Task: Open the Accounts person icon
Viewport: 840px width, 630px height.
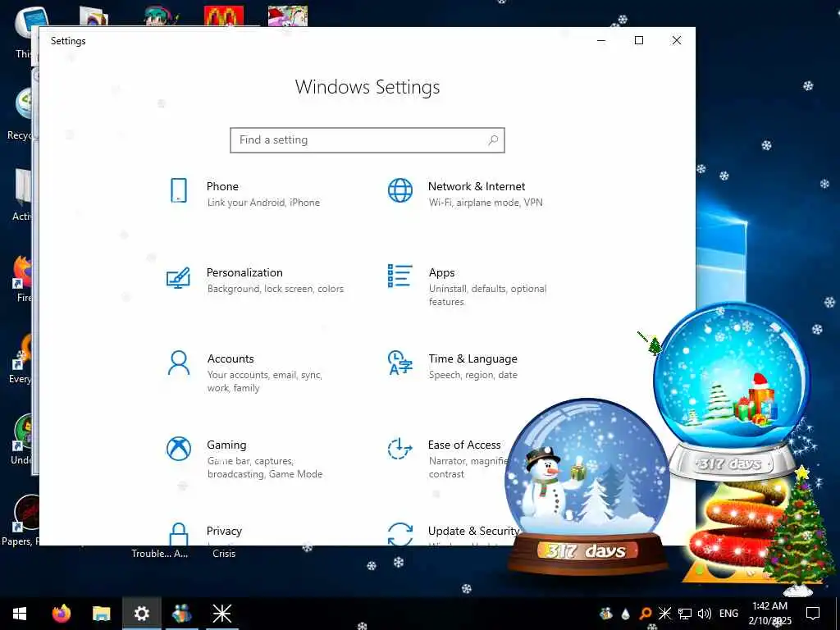Action: (x=178, y=363)
